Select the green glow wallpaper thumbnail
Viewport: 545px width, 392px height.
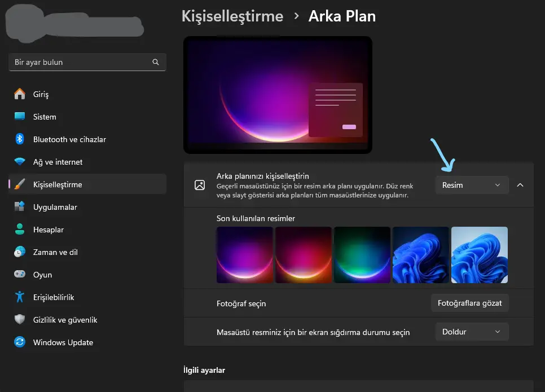pyautogui.click(x=362, y=255)
